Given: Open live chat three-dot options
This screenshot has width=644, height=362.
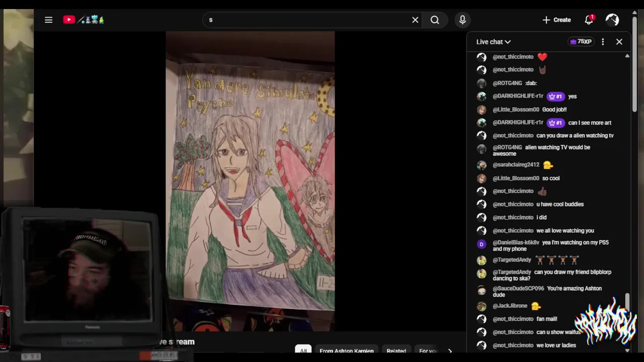Looking at the screenshot, I should (603, 42).
